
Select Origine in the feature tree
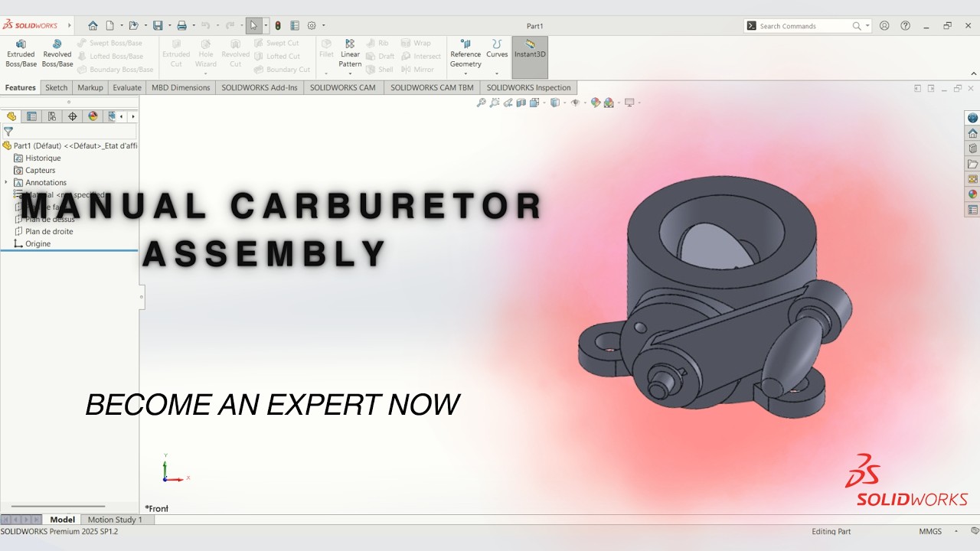(x=32, y=243)
